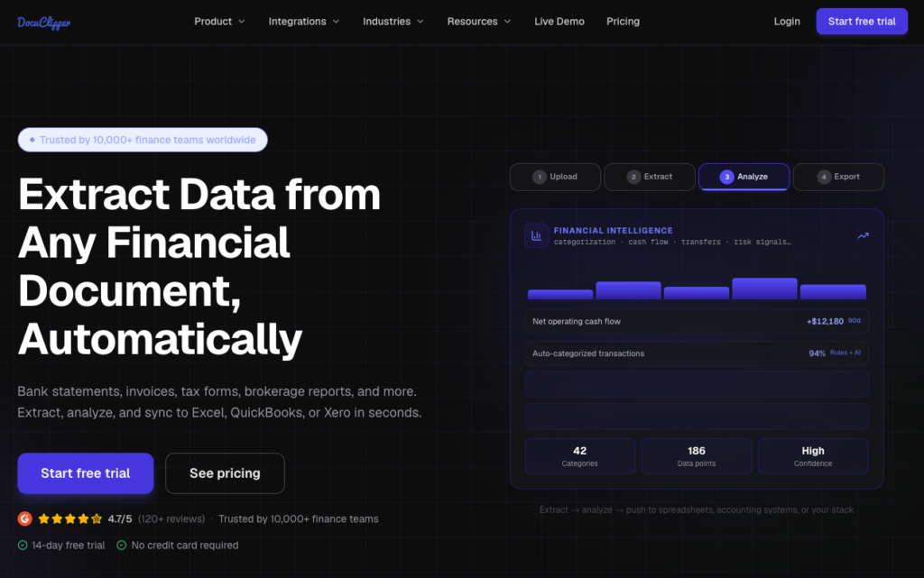Click the five-star rating icons
The width and height of the screenshot is (924, 578).
[x=70, y=518]
